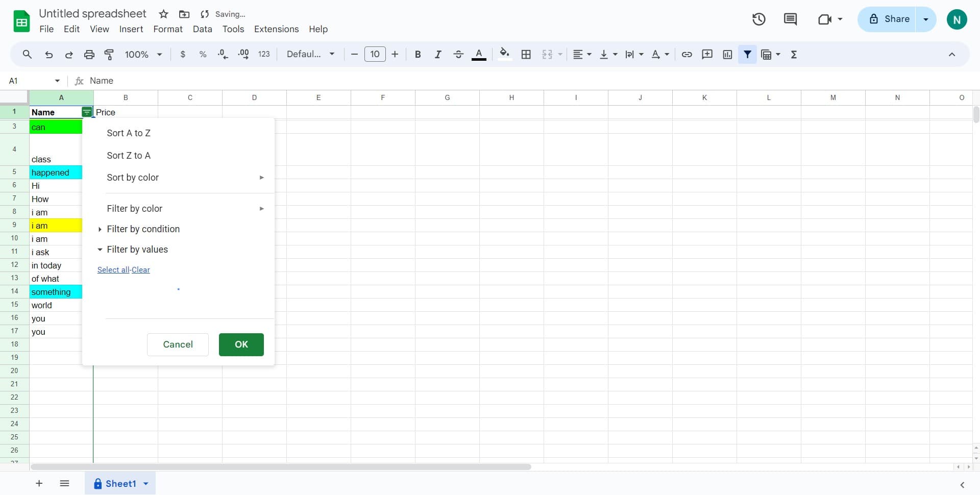The height and width of the screenshot is (495, 980).
Task: Decrease decimal places
Action: click(223, 54)
